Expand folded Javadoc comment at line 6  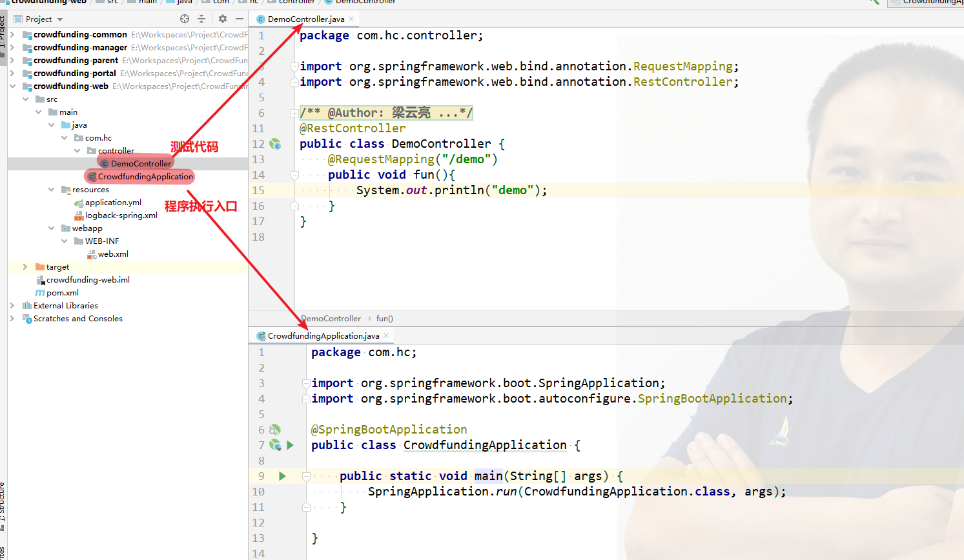(294, 113)
